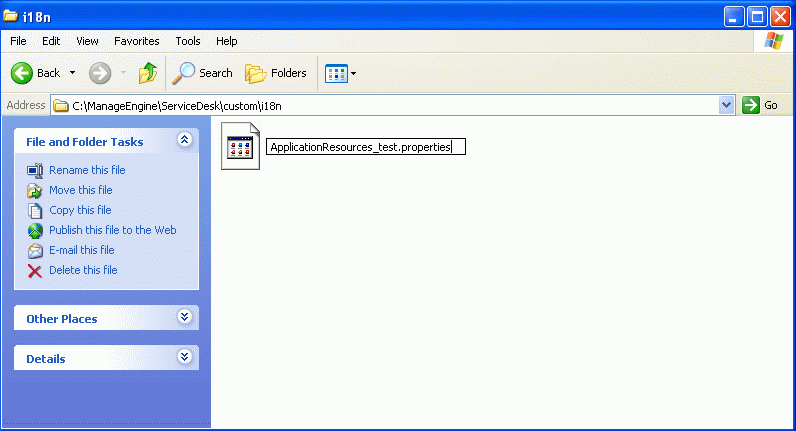Click the green Go button
Screen dimensions: 796x431
coord(760,105)
